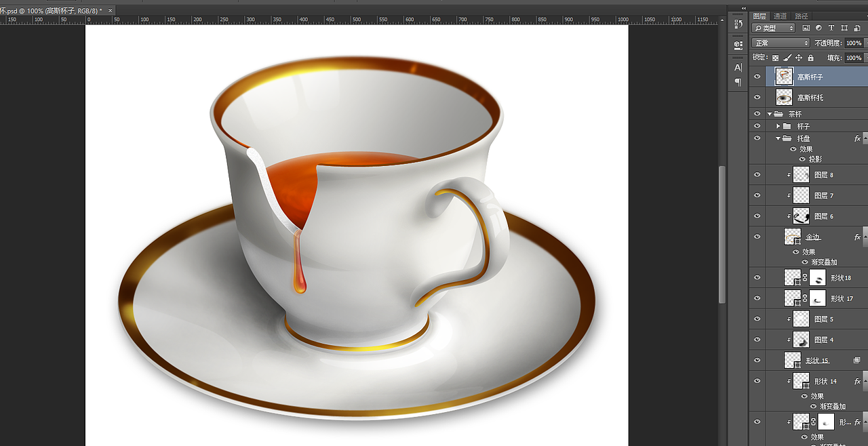Switch to 图层 tab
This screenshot has width=868, height=446.
pyautogui.click(x=759, y=16)
